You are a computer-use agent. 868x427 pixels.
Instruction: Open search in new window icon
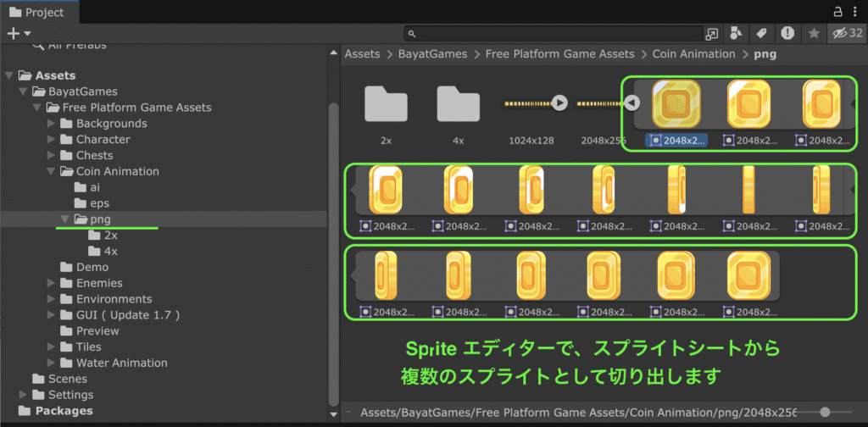[x=711, y=34]
